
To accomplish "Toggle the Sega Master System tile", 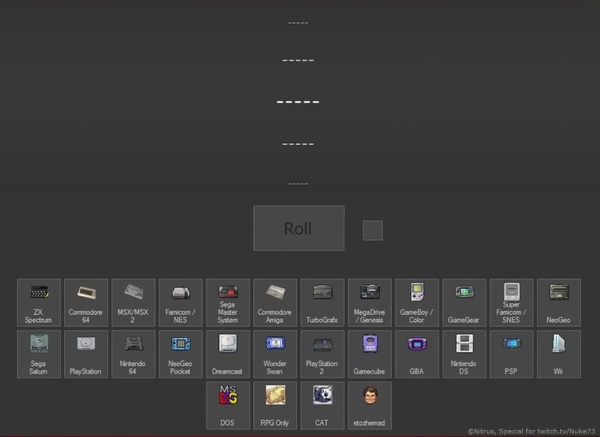I will point(227,303).
